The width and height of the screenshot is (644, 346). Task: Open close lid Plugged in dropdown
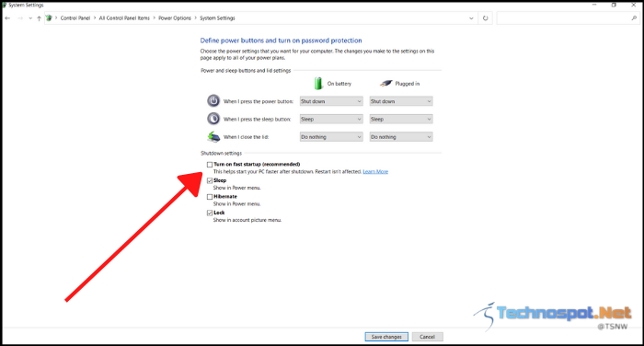click(x=401, y=137)
